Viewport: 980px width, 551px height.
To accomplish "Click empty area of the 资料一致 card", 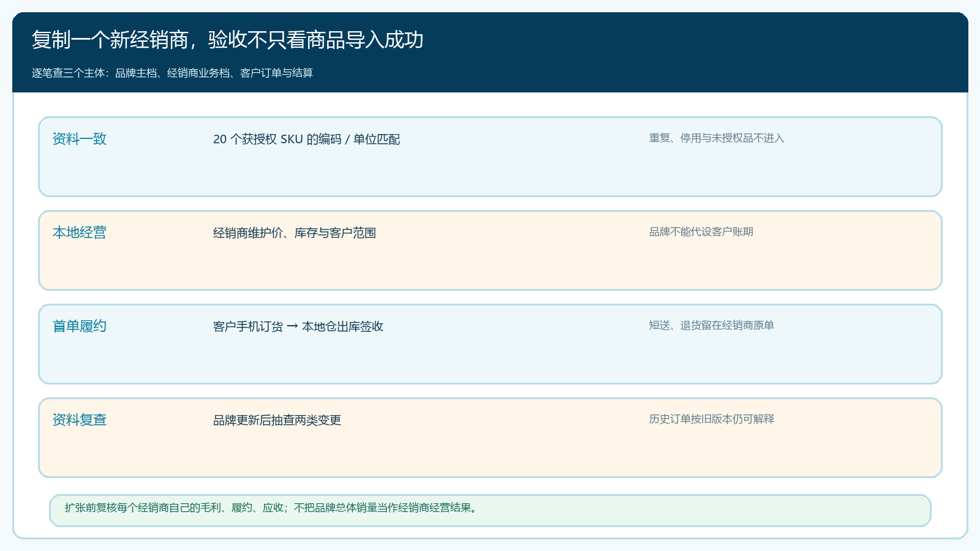I will pyautogui.click(x=490, y=174).
